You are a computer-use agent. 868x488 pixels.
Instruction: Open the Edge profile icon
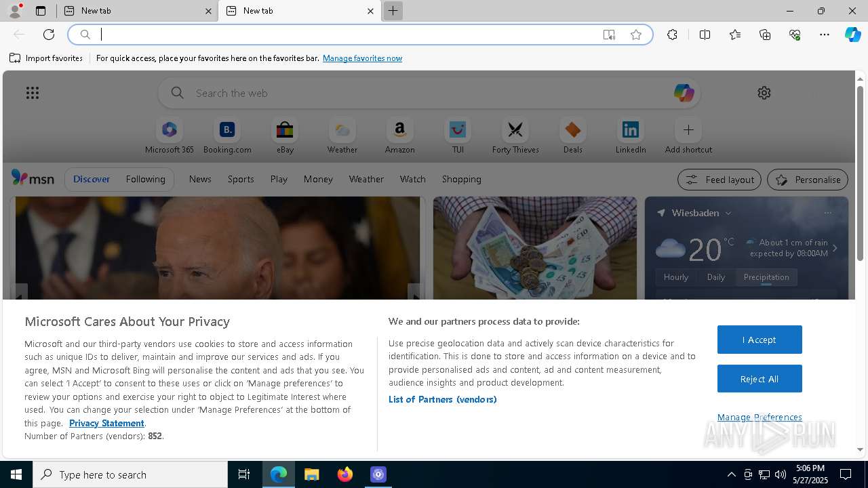[15, 11]
